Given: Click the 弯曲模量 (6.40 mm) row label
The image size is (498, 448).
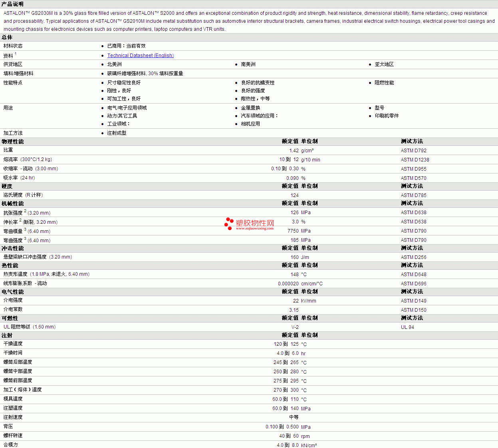Looking at the screenshot, I should [27, 231].
